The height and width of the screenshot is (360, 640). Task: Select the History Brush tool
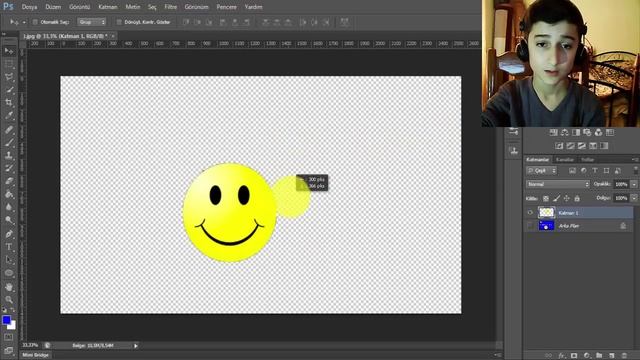tap(9, 168)
